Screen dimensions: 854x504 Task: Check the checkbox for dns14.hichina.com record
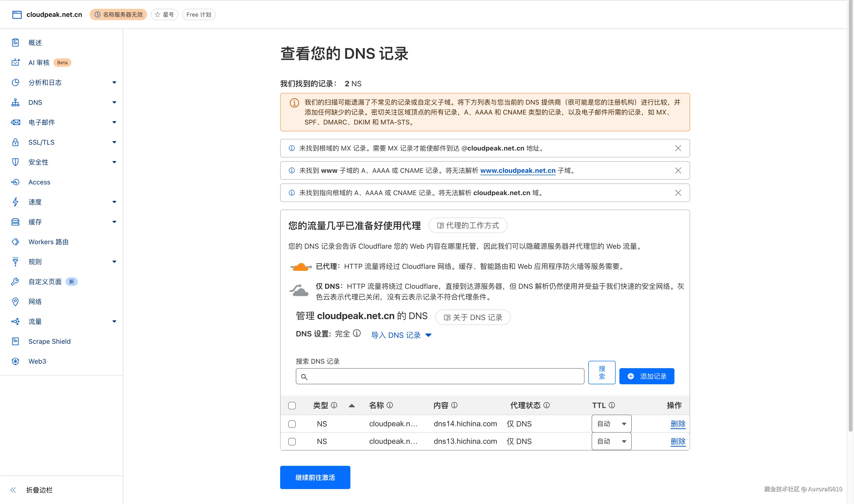coord(292,424)
